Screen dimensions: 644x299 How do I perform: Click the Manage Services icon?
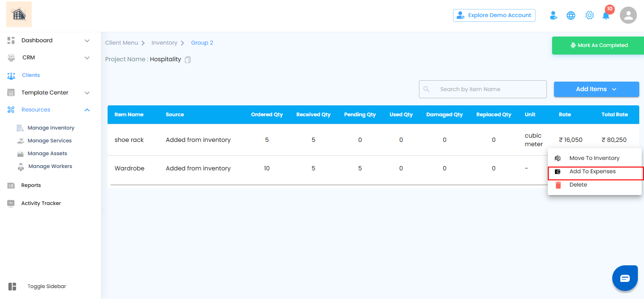click(x=20, y=140)
